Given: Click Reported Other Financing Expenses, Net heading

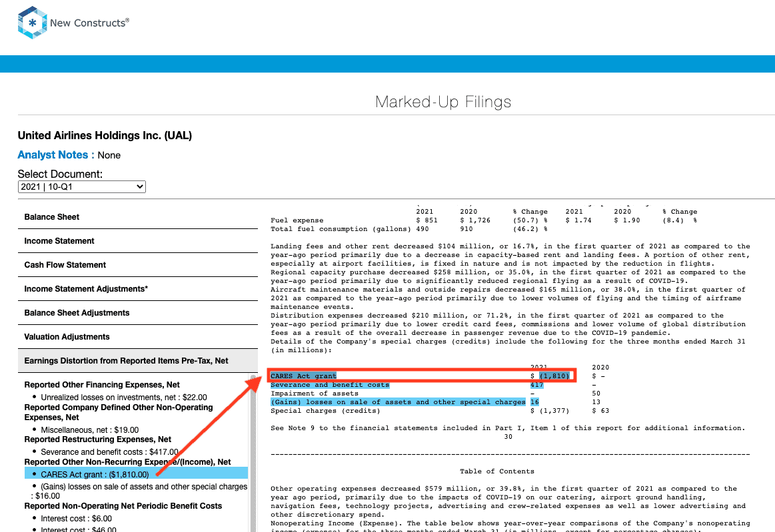Looking at the screenshot, I should (x=102, y=385).
